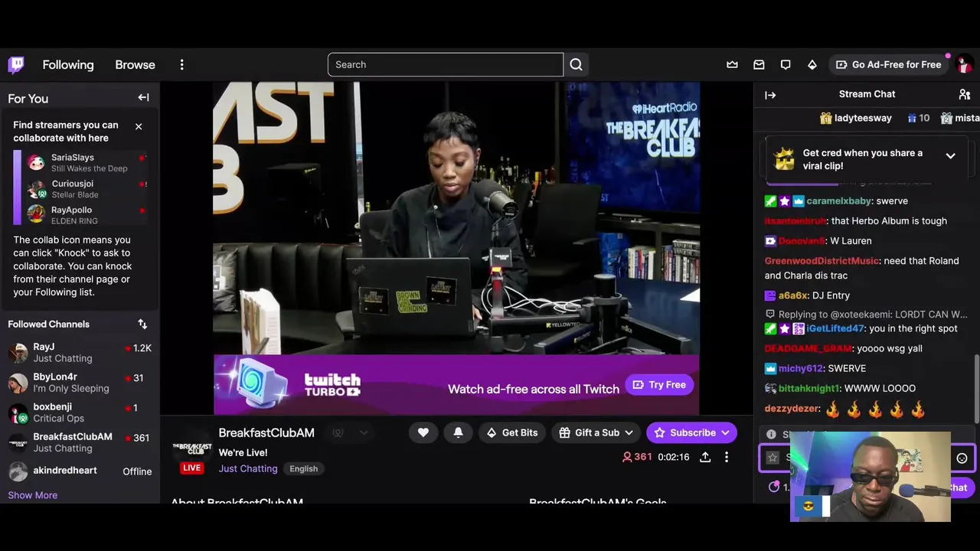Click the Replying to @xoteekaemi message
Screen dimensions: 980x551
[866, 315]
